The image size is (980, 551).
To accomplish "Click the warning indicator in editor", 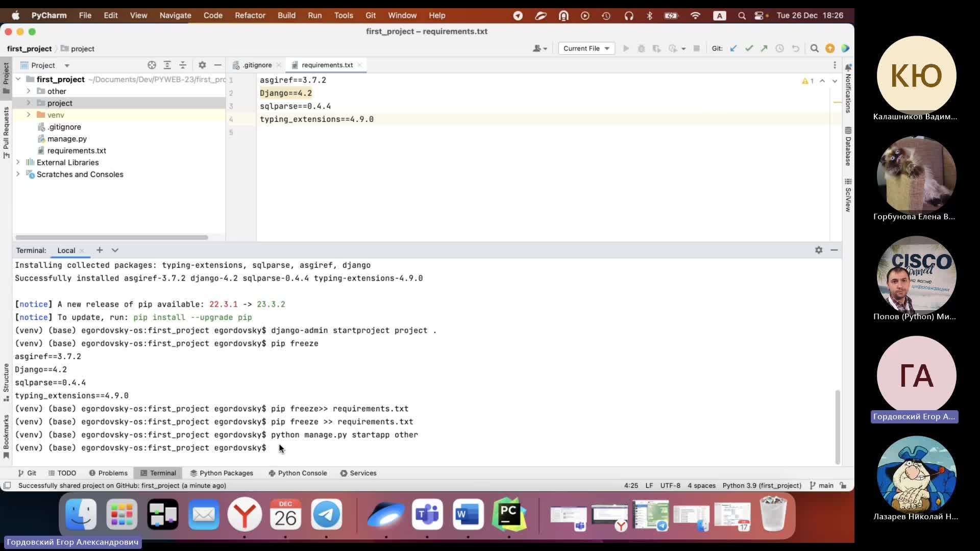I will pyautogui.click(x=807, y=81).
